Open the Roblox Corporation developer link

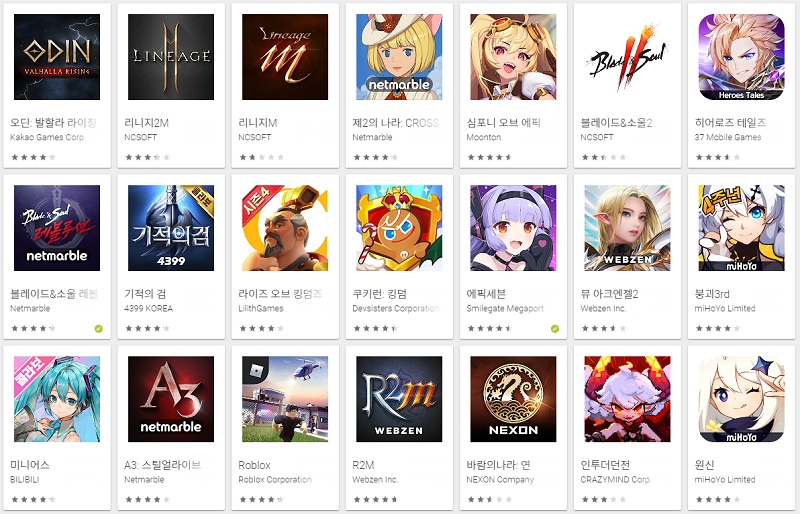[274, 479]
